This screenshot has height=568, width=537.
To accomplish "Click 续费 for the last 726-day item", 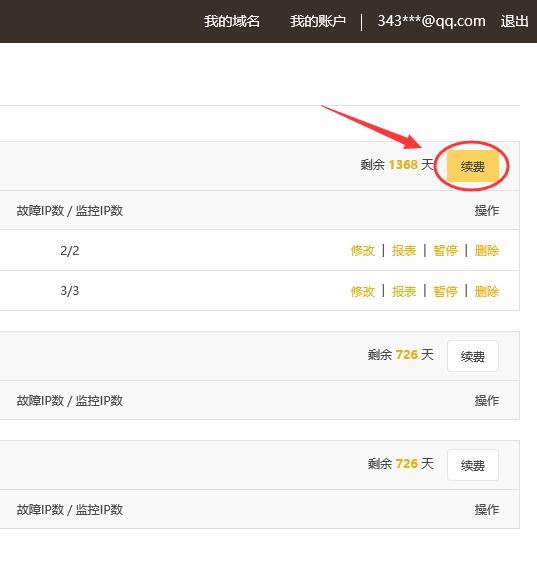I will coord(473,465).
